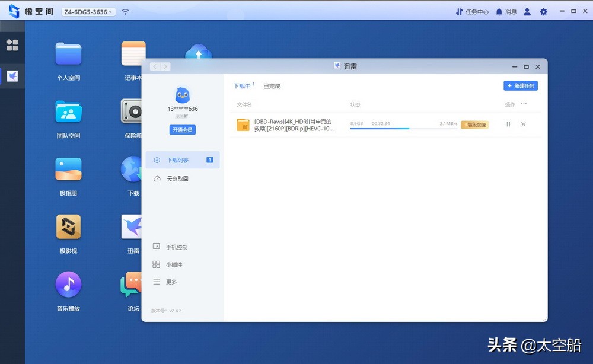Open the 论坛 forum desktop icon

point(131,284)
